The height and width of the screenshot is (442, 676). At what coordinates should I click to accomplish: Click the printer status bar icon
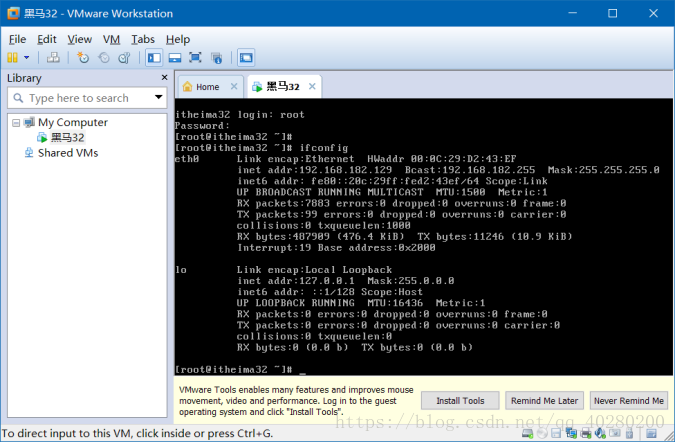pyautogui.click(x=586, y=433)
